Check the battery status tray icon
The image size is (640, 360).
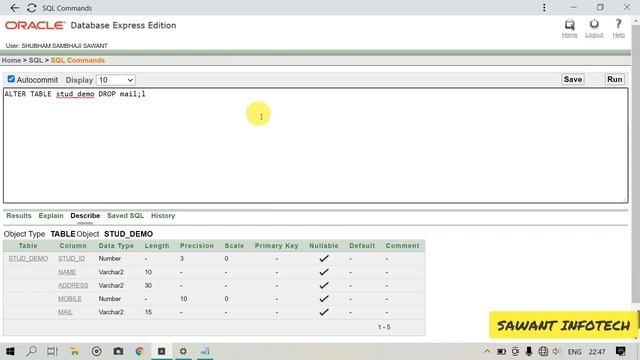[501, 351]
